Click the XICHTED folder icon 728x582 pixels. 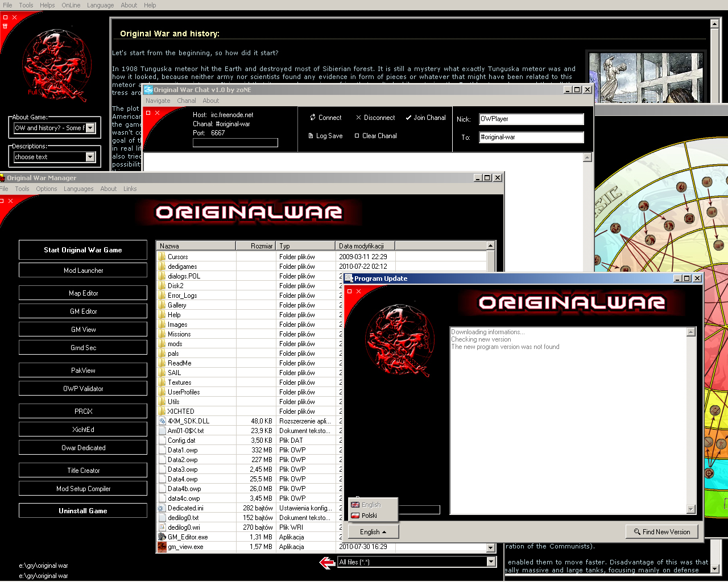click(x=162, y=411)
